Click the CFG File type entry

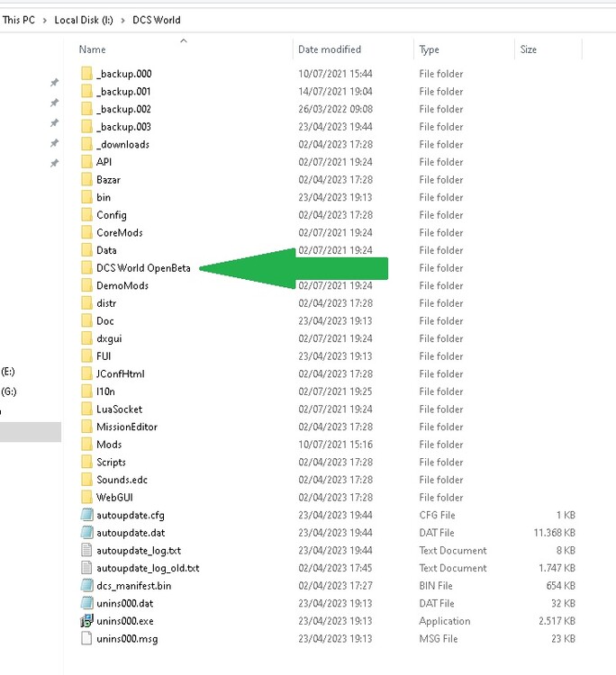click(437, 515)
